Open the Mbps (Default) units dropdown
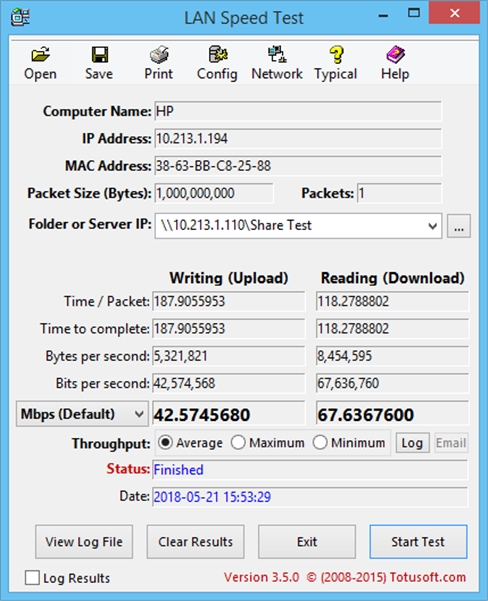The width and height of the screenshot is (488, 601). tap(82, 414)
